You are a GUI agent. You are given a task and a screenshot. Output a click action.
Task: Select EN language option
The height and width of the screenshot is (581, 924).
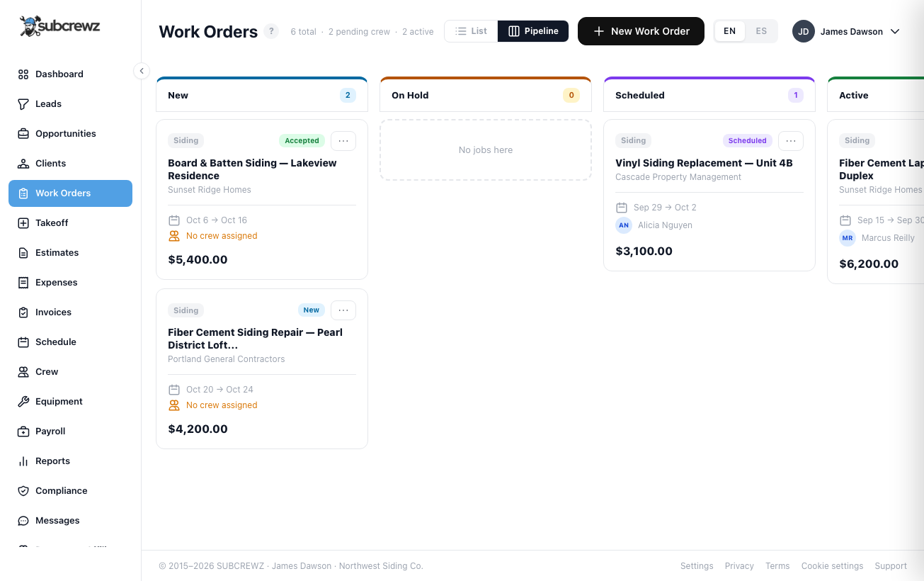730,31
